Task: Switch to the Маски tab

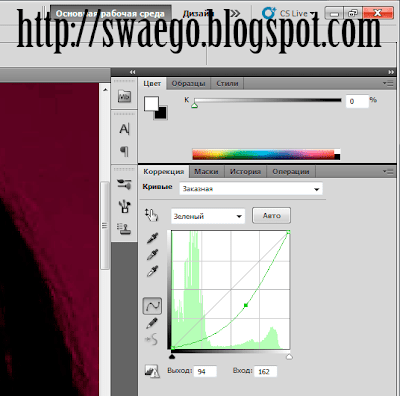Action: point(206,172)
